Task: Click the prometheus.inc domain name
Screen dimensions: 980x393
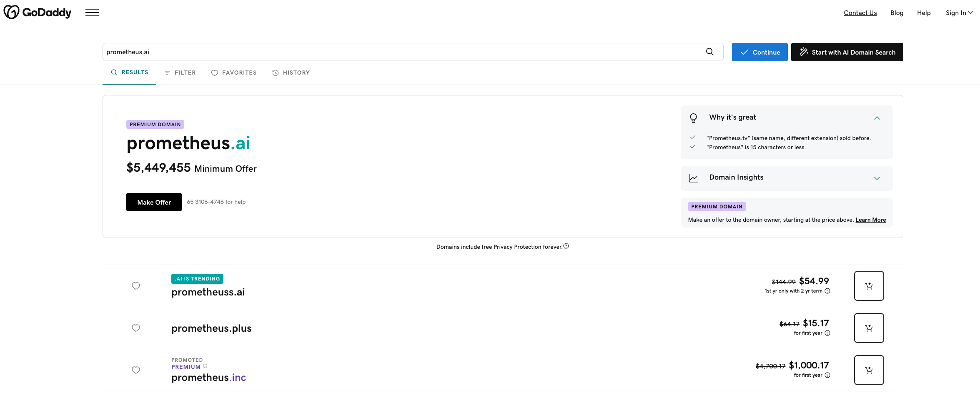Action: pyautogui.click(x=208, y=378)
